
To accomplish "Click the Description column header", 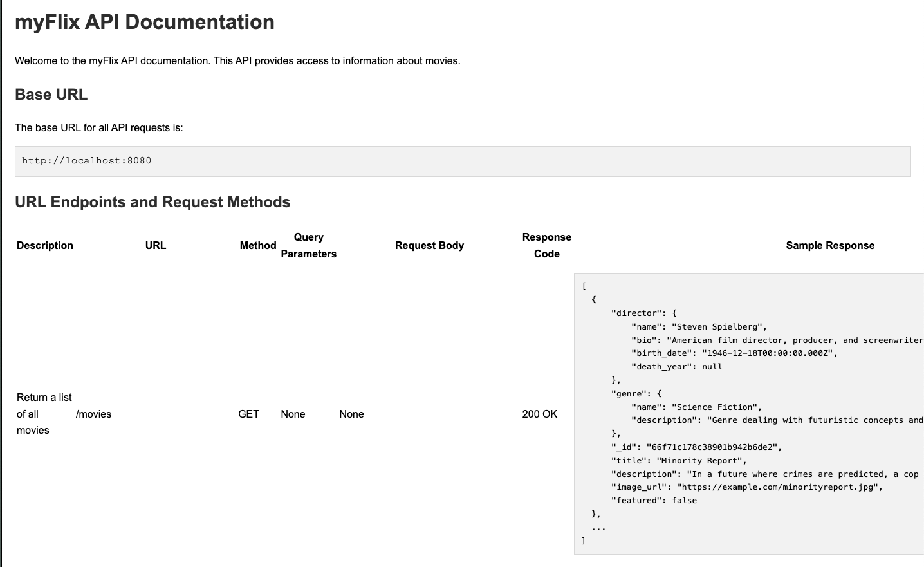I will click(44, 245).
